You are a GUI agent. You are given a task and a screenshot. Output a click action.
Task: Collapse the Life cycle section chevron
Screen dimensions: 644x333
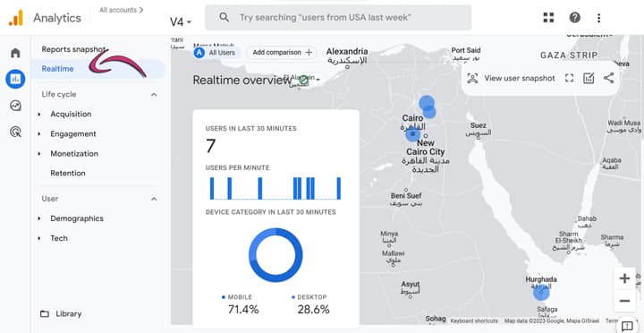154,95
